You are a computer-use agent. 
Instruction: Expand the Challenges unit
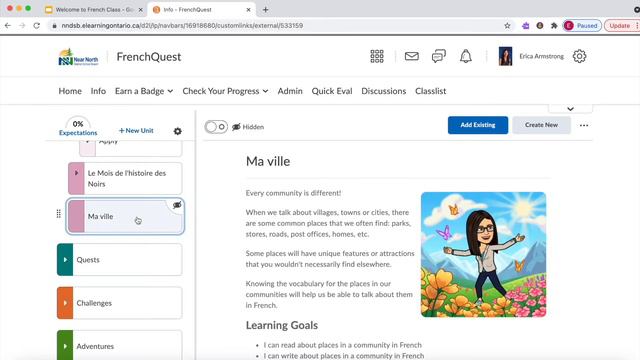point(65,303)
